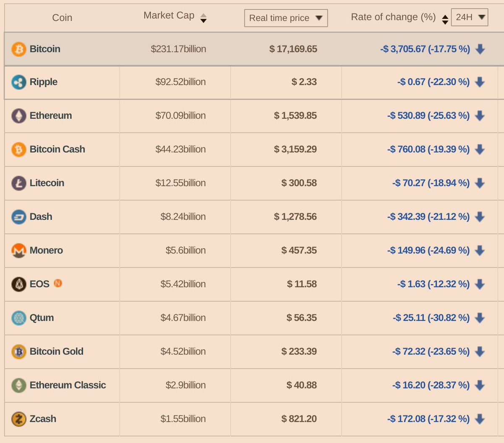Sort by Market Cap using its arrows

[x=203, y=18]
